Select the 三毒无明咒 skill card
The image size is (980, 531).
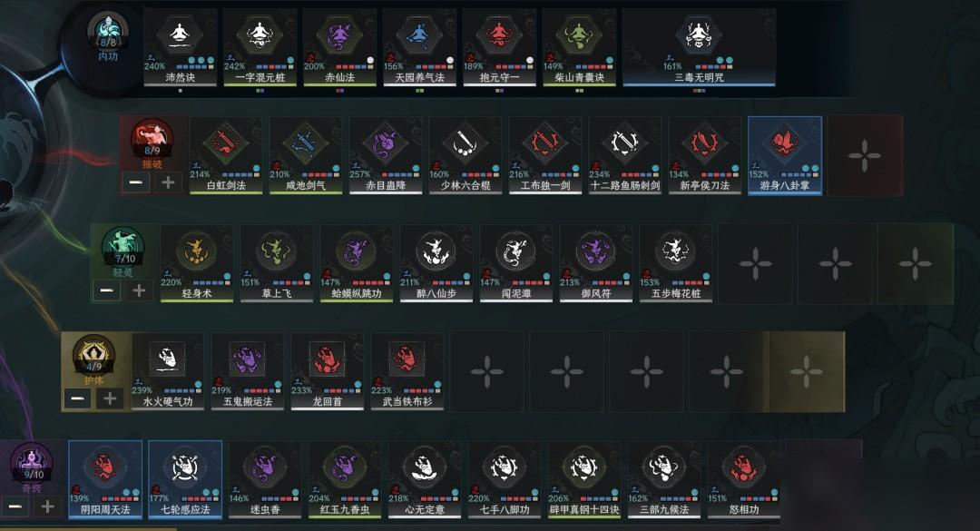699,47
